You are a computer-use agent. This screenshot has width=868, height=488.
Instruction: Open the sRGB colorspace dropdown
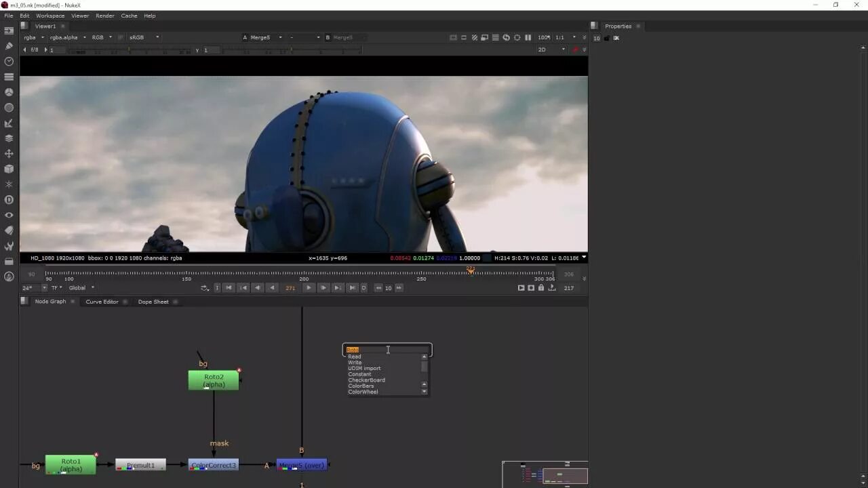pyautogui.click(x=144, y=38)
